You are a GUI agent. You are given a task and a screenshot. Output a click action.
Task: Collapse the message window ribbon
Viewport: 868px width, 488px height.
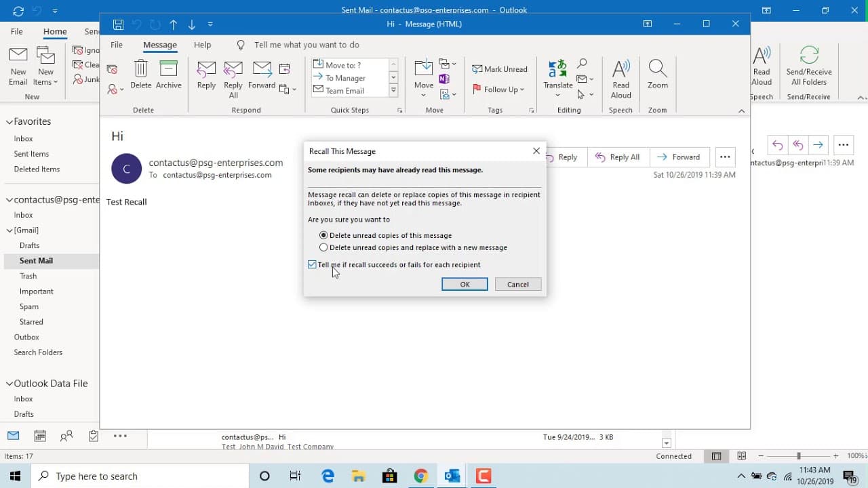pyautogui.click(x=741, y=110)
